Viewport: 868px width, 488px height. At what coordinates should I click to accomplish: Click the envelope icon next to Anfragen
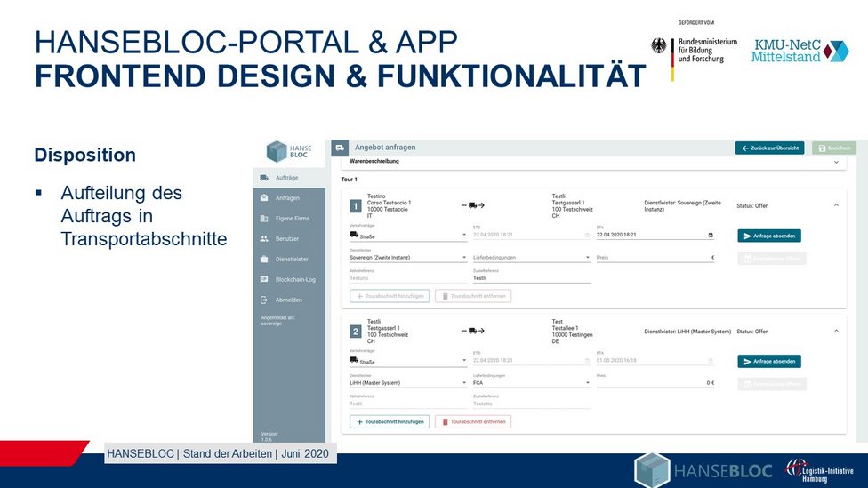click(x=264, y=198)
